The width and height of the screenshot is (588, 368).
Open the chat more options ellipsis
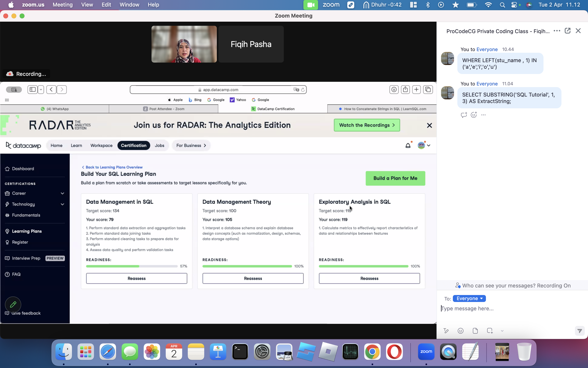point(557,31)
